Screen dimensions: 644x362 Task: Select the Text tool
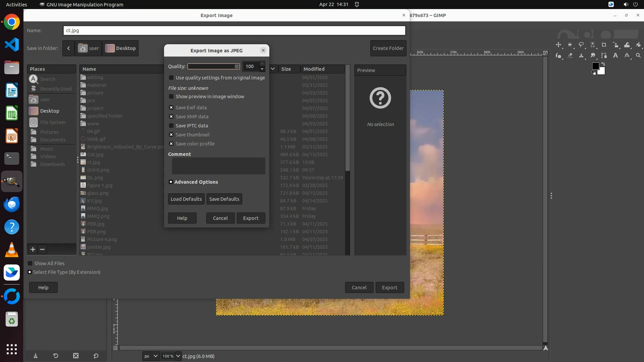click(615, 56)
